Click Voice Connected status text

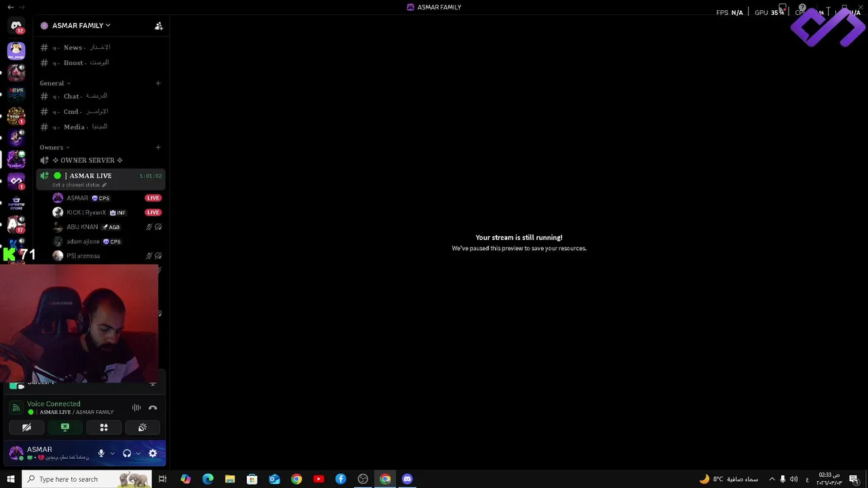(54, 404)
